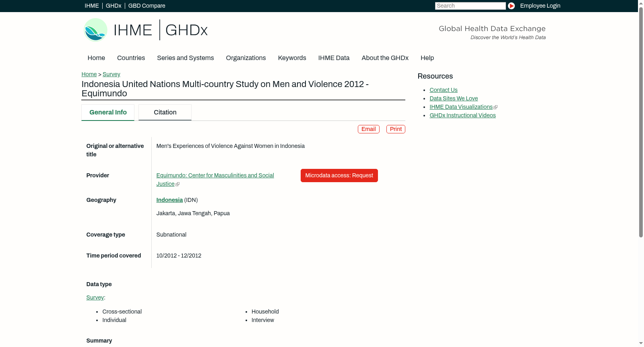Click the red search submit arrow icon
This screenshot has width=644, height=347.
(x=511, y=6)
